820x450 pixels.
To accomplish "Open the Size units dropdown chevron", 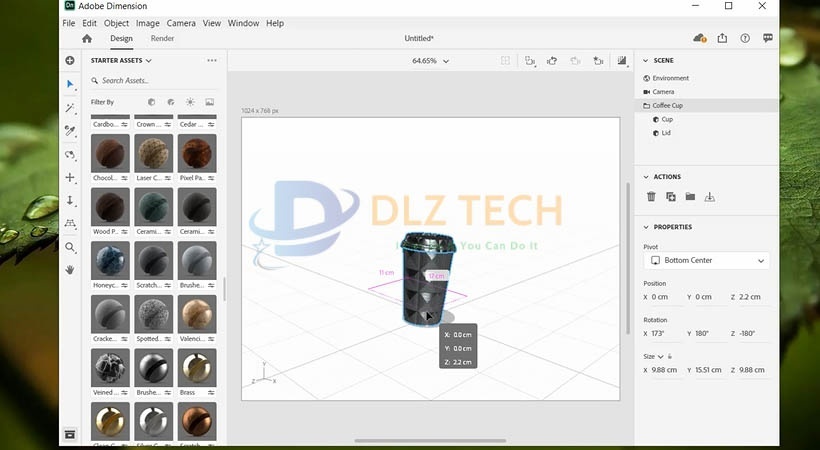I will (660, 356).
